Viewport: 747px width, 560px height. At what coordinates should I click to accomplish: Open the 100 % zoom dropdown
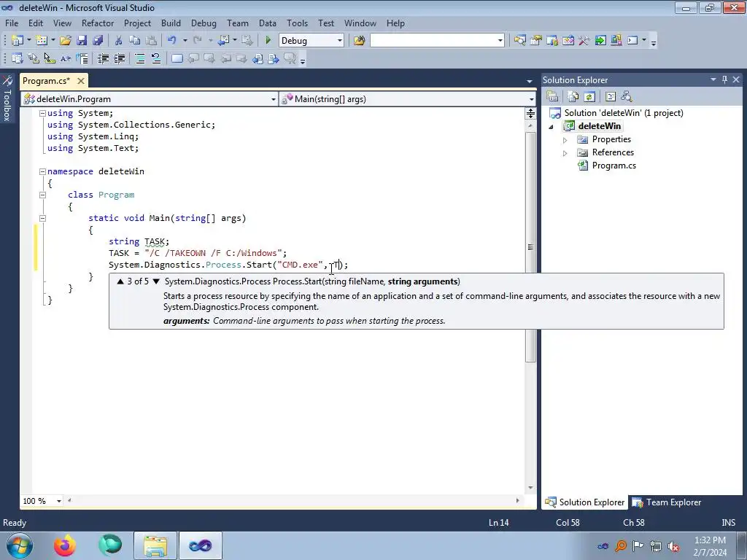click(59, 501)
